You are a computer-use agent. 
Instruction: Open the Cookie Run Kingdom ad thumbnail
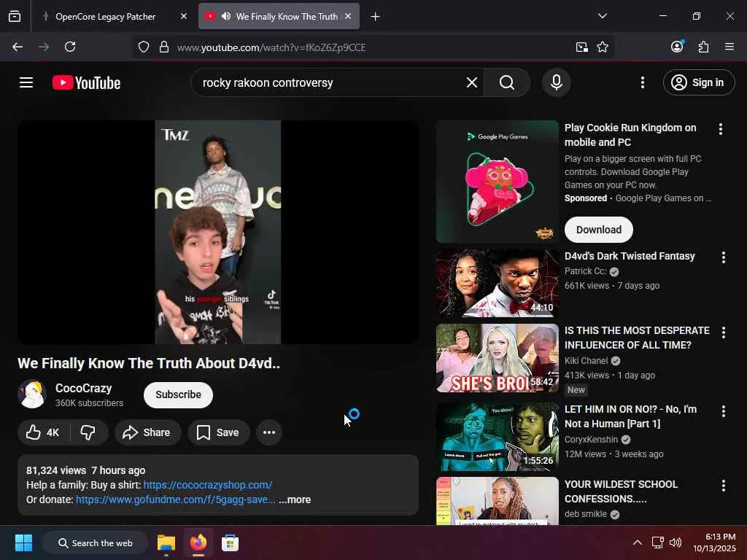498,182
